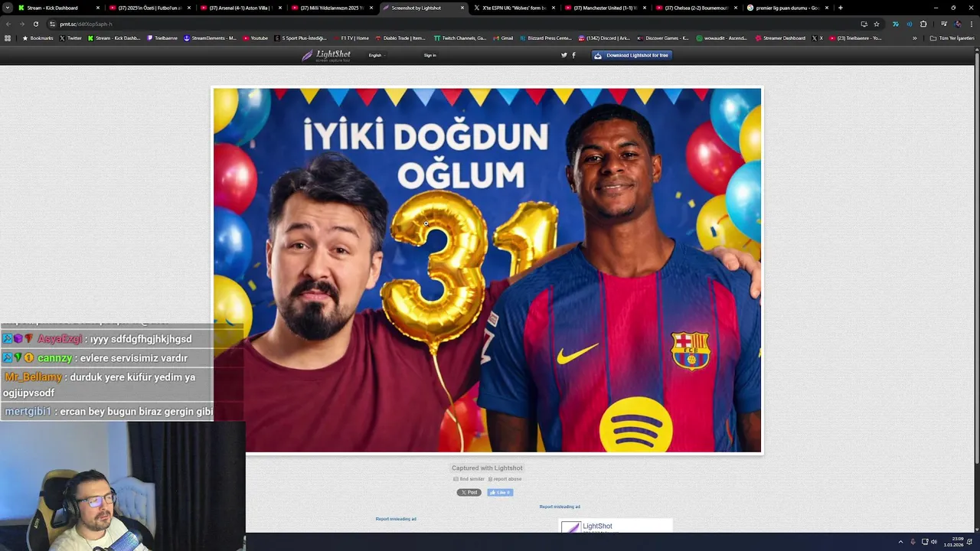Open the S Sport Plus bookmark
This screenshot has height=551, width=980.
(301, 37)
